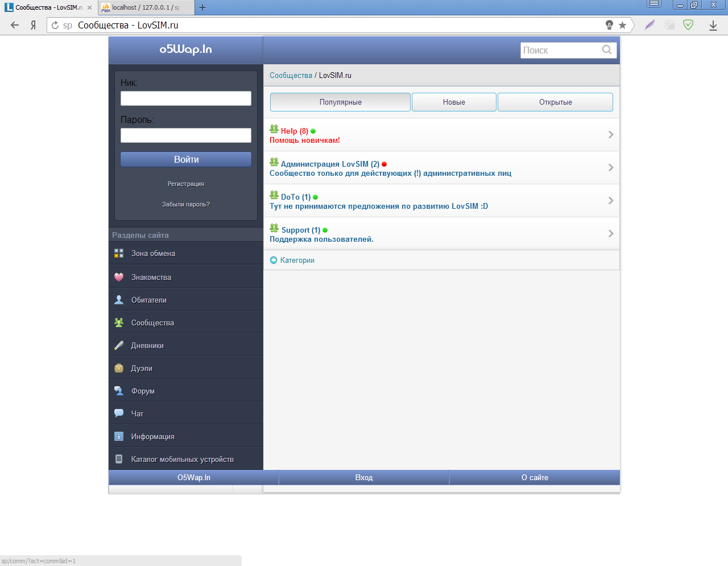The width and height of the screenshot is (728, 566).
Task: Click the search magnifier icon
Action: pos(607,50)
